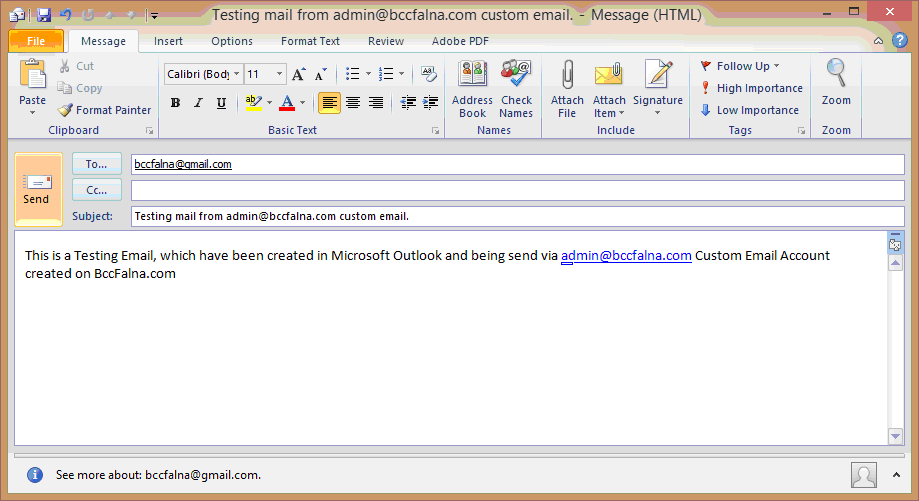Increase paragraph indent
This screenshot has height=501, width=919.
tap(431, 103)
